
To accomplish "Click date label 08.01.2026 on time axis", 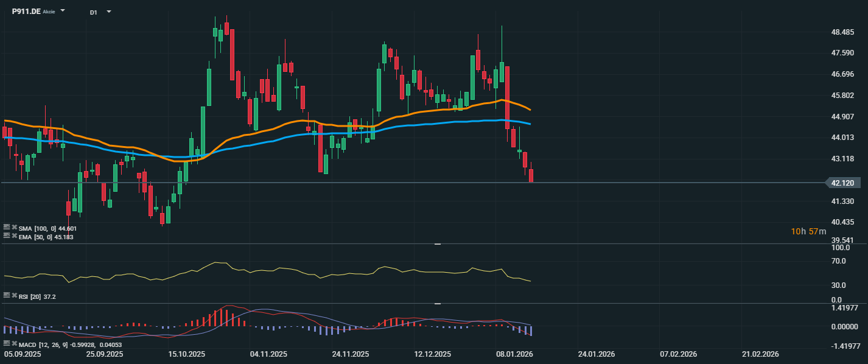I will pos(515,354).
